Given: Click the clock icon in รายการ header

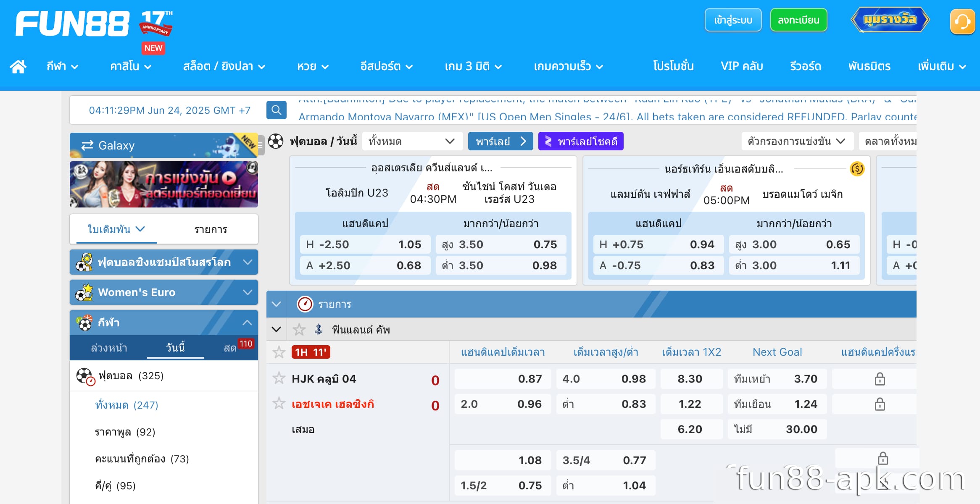Looking at the screenshot, I should pos(305,304).
